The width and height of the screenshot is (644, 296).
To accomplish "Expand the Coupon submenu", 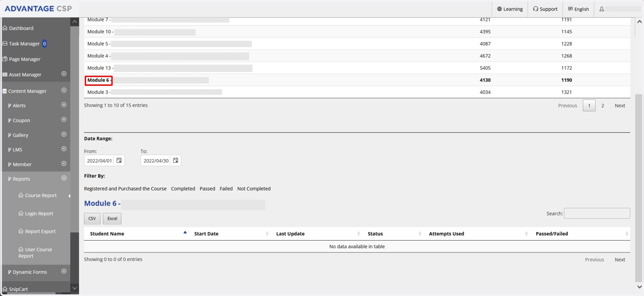I will click(x=64, y=120).
